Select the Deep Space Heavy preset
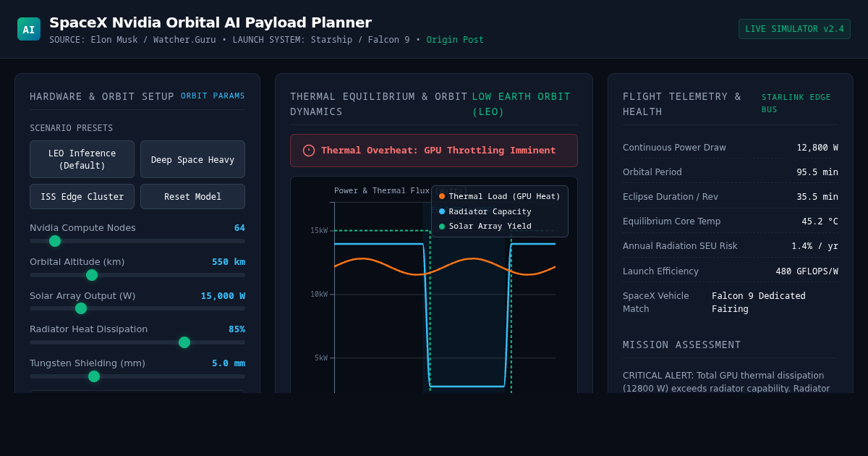 tap(192, 159)
